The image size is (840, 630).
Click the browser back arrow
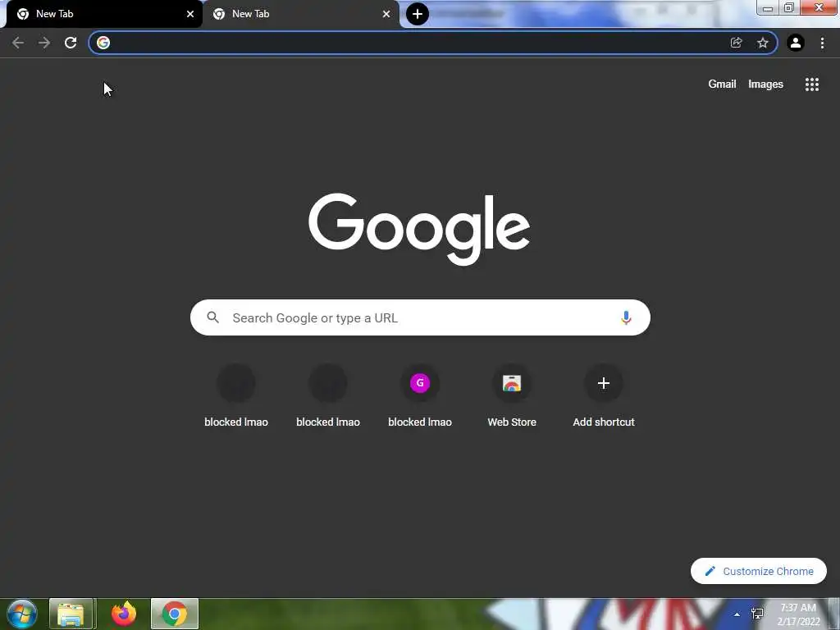pos(18,43)
